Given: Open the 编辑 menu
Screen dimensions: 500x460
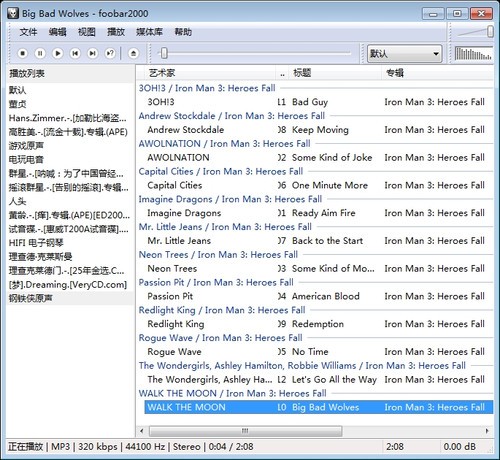Looking at the screenshot, I should pyautogui.click(x=57, y=32).
